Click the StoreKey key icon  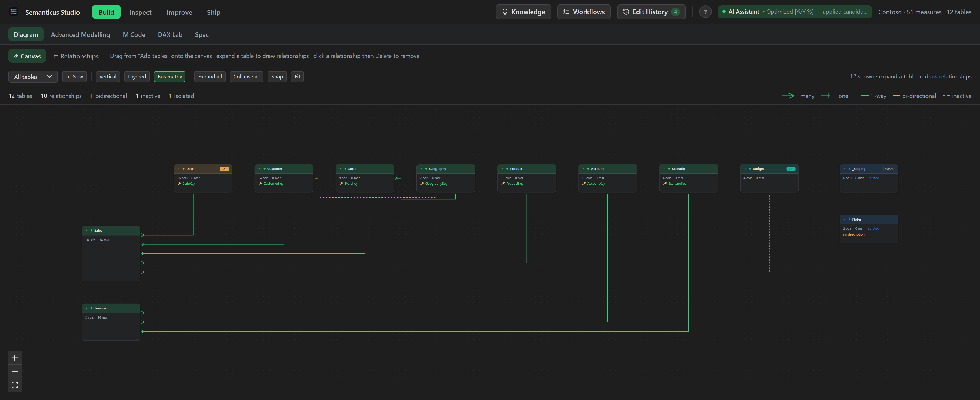341,183
